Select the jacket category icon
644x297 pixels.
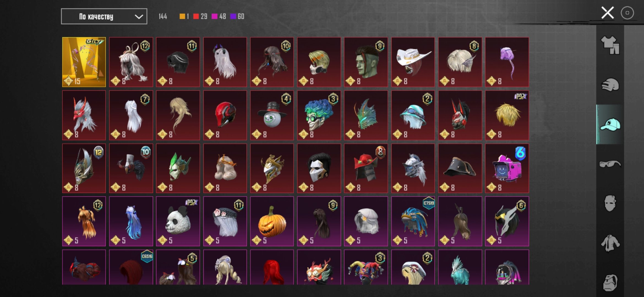[610, 243]
